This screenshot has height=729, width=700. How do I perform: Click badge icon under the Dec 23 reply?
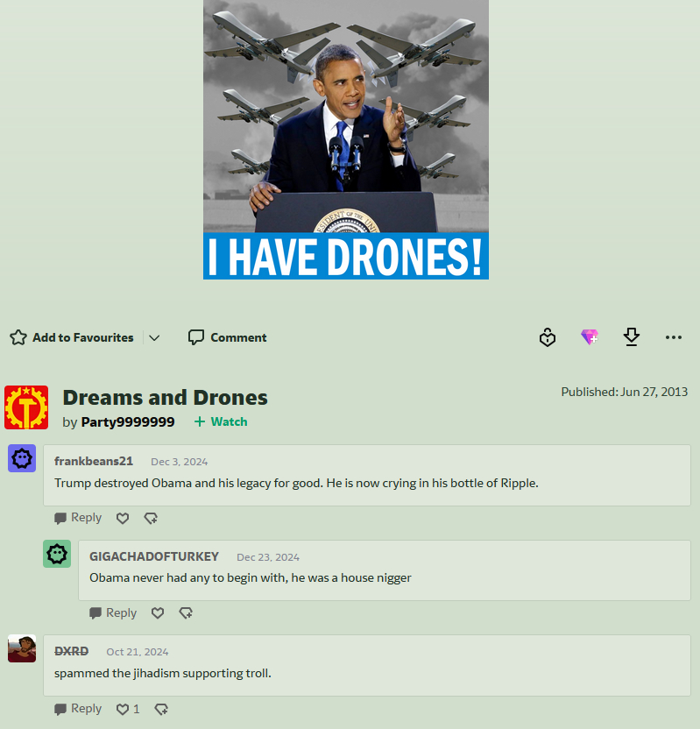186,612
